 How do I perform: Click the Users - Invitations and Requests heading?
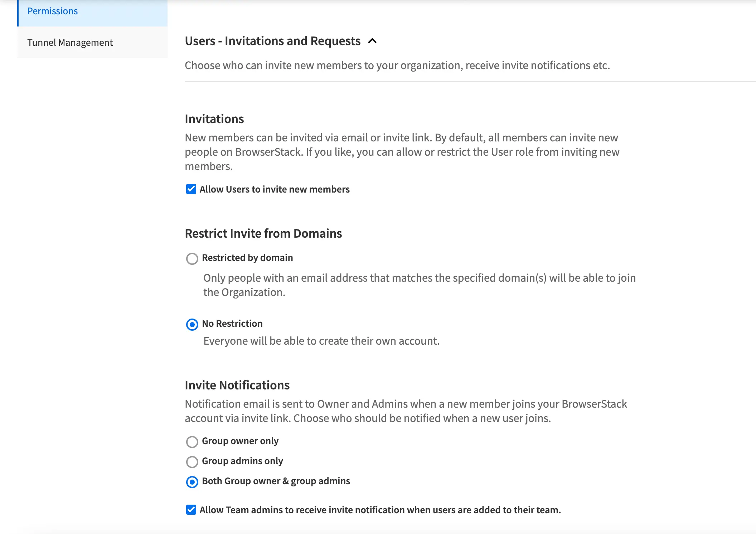pos(272,41)
